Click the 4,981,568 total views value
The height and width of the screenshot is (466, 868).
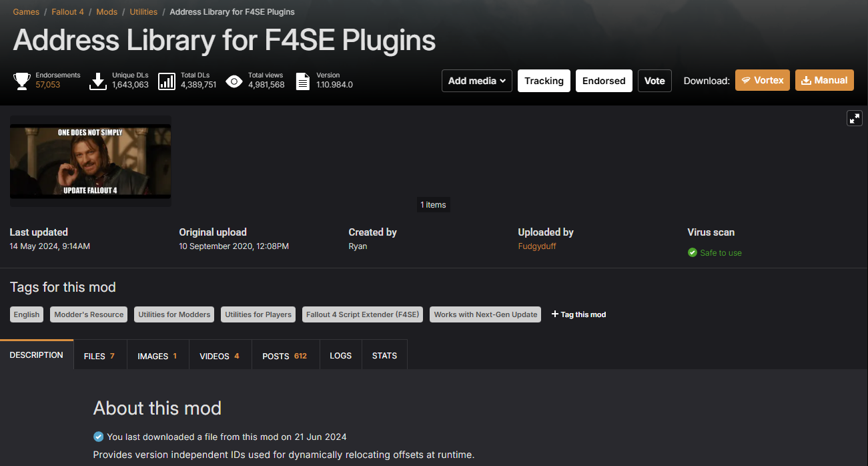266,85
